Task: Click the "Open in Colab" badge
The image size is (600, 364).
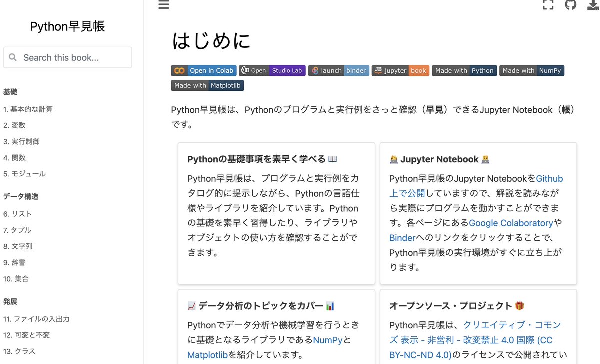Action: tap(203, 70)
